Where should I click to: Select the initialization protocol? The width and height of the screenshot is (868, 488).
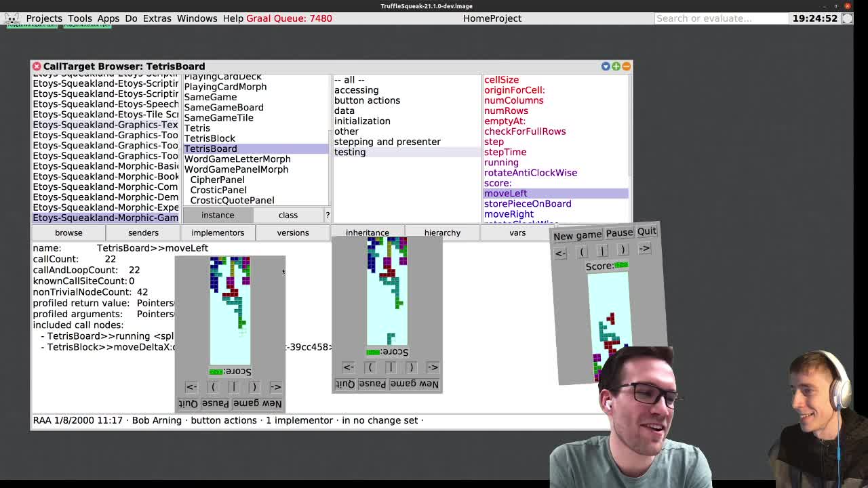(362, 121)
